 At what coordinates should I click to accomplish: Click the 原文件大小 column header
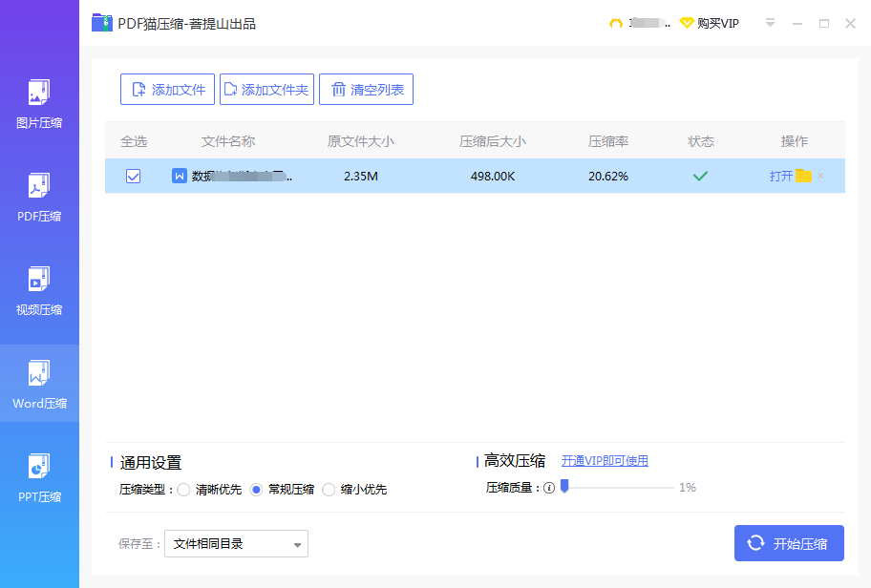[360, 141]
